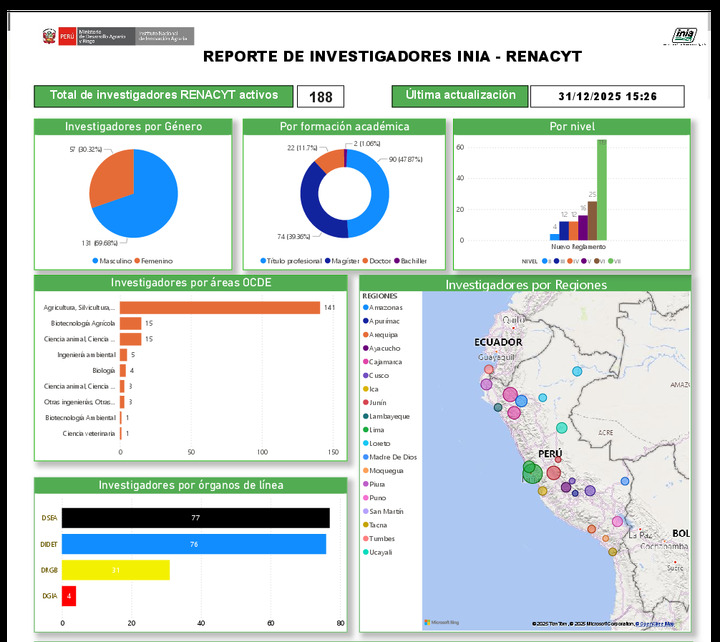This screenshot has width=720, height=642.
Task: Toggle the Masculino legend filter
Action: click(x=94, y=261)
